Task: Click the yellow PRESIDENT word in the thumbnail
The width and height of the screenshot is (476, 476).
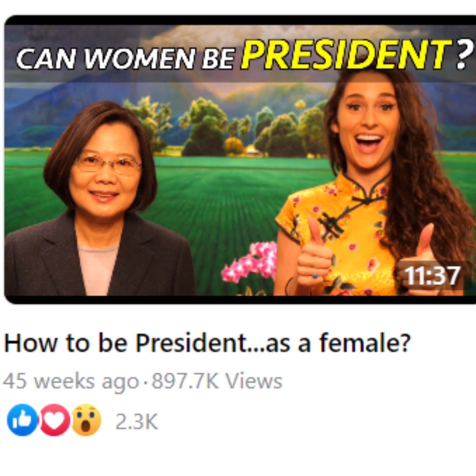Action: tap(346, 55)
